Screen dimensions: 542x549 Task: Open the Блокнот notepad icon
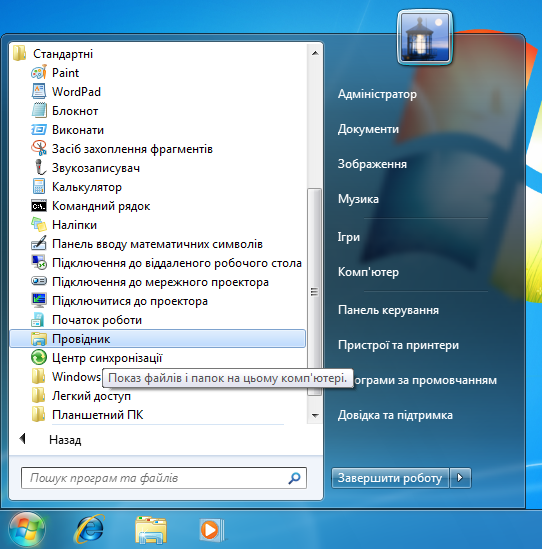coord(39,110)
